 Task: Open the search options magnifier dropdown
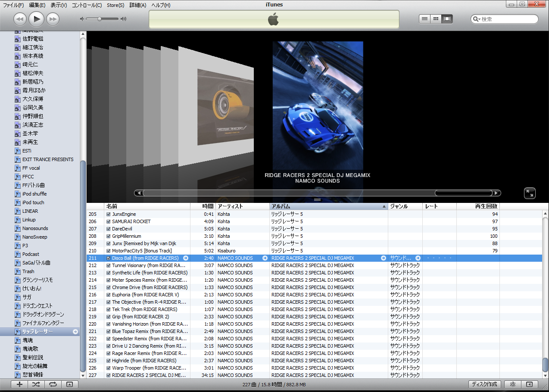[x=477, y=19]
